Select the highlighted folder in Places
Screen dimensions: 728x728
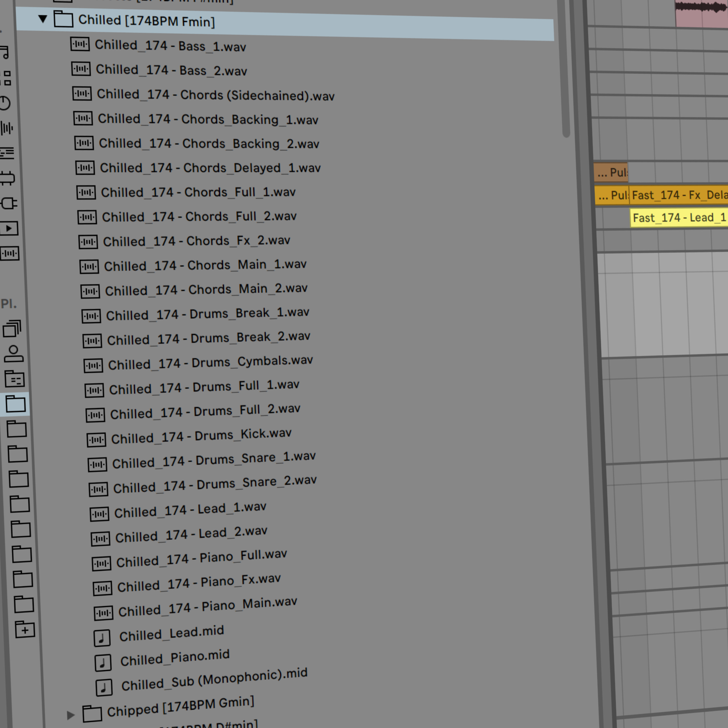pos(16,404)
